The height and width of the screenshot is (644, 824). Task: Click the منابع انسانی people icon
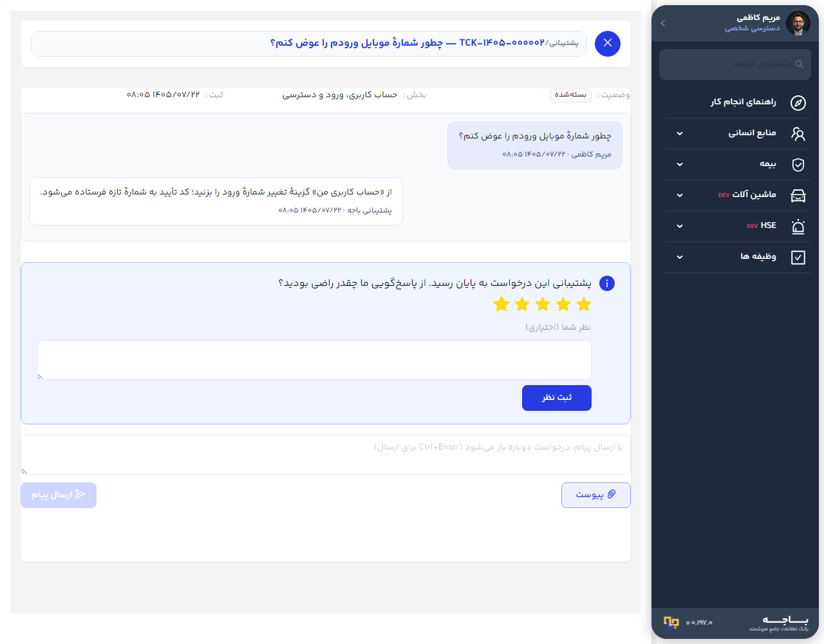point(798,134)
